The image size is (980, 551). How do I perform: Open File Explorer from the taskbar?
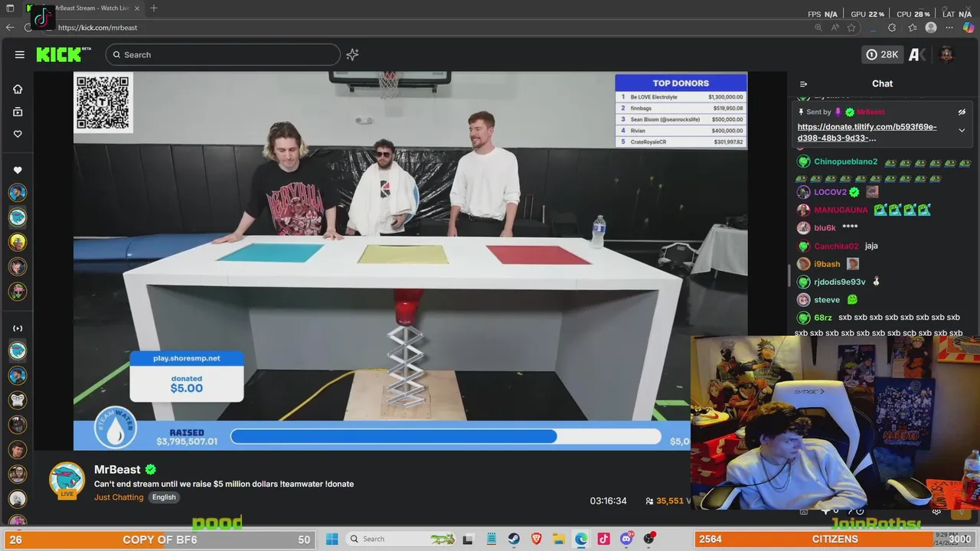[559, 539]
